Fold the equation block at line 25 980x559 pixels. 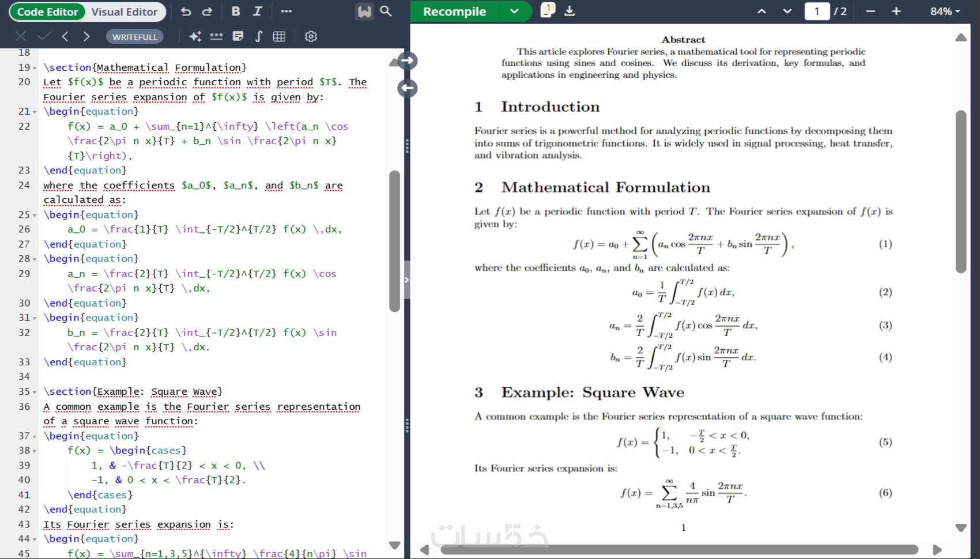35,216
